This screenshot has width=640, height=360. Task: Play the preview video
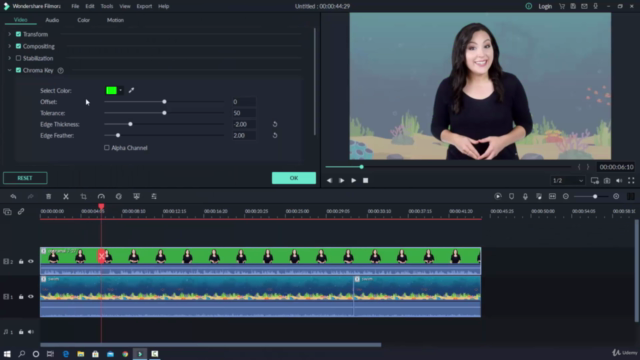[353, 180]
